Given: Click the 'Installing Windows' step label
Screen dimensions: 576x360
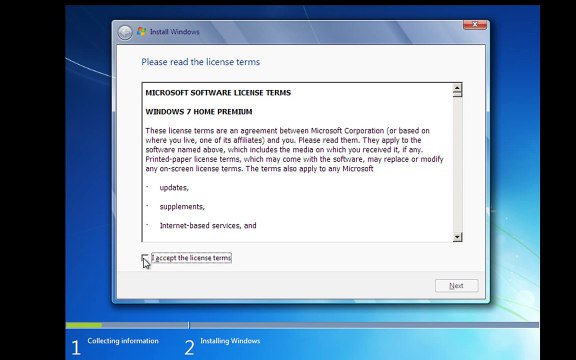Looking at the screenshot, I should [230, 341].
